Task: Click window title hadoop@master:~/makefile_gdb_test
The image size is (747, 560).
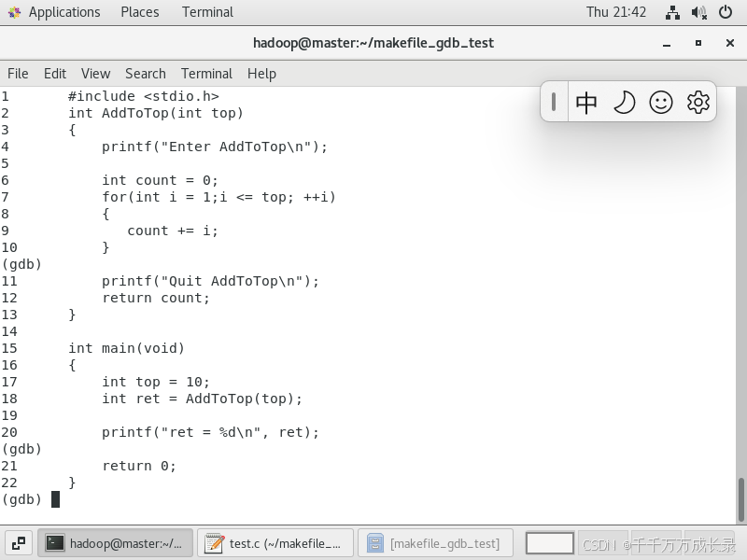Action: tap(373, 43)
